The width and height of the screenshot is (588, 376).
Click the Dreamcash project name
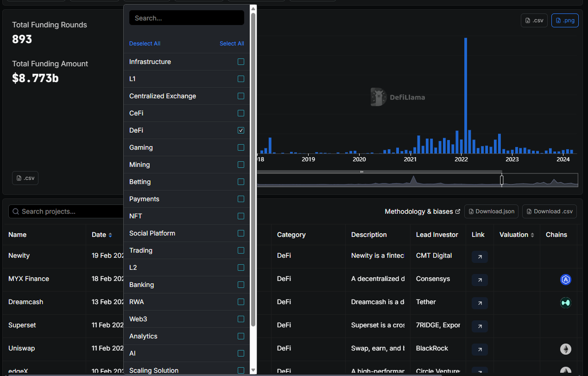pyautogui.click(x=26, y=302)
